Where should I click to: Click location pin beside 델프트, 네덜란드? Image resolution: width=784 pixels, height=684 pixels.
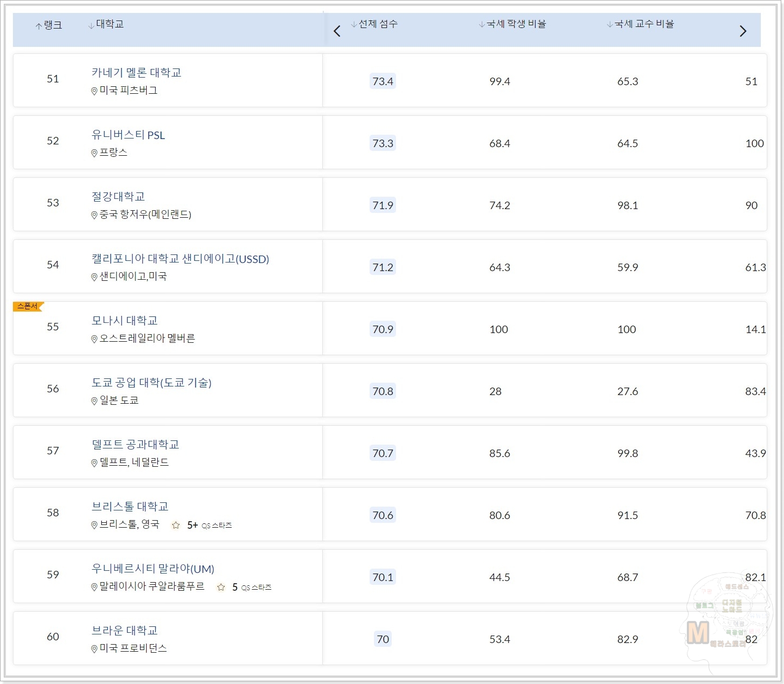pyautogui.click(x=94, y=463)
